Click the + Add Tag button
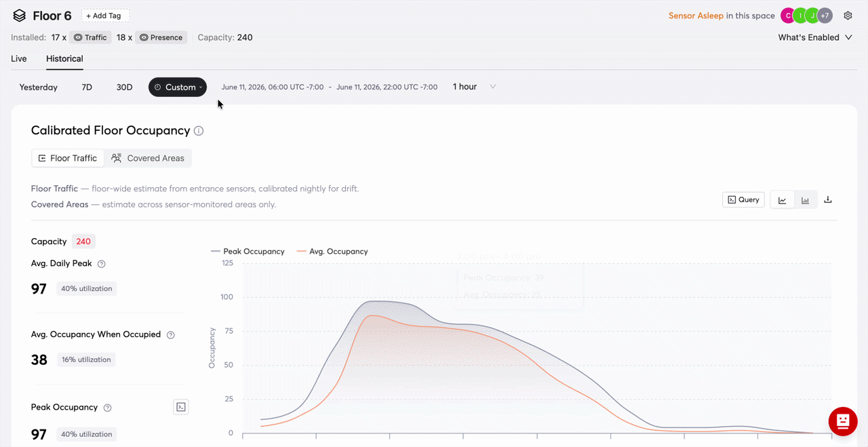The height and width of the screenshot is (447, 868). click(105, 16)
